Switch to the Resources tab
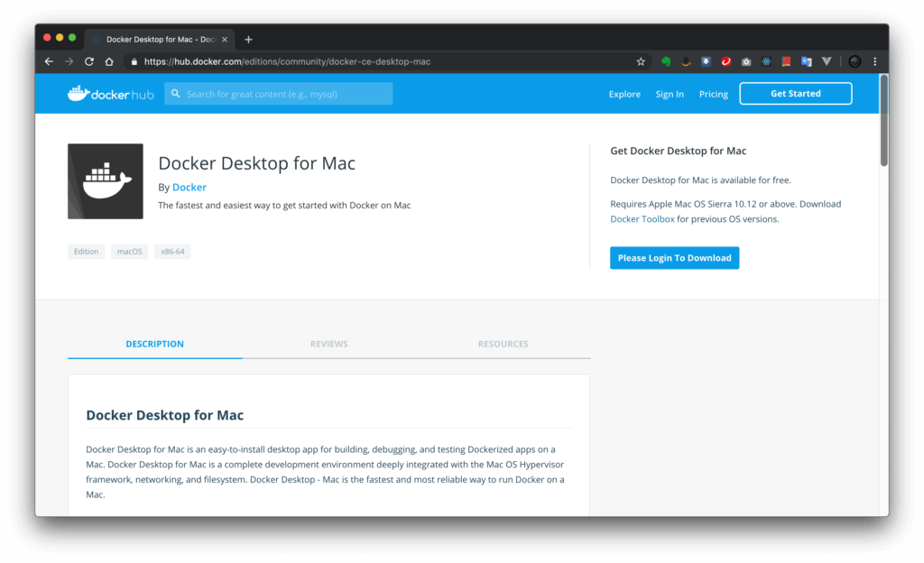924x563 pixels. click(x=503, y=344)
